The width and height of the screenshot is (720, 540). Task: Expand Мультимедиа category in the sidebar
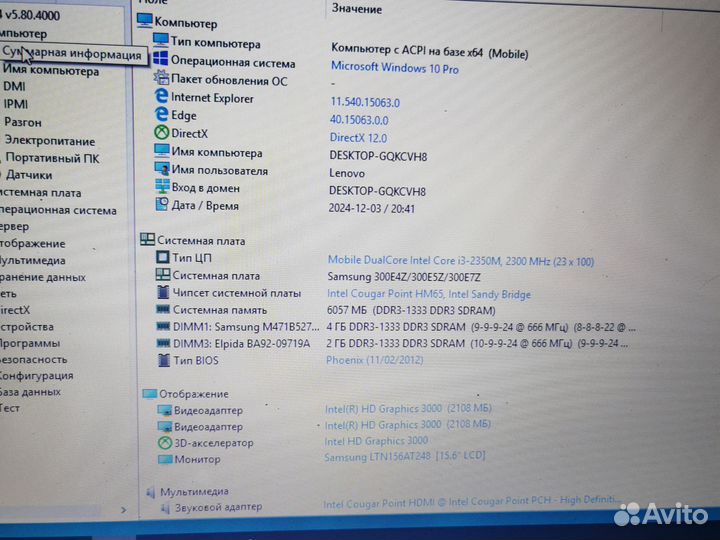tap(33, 260)
